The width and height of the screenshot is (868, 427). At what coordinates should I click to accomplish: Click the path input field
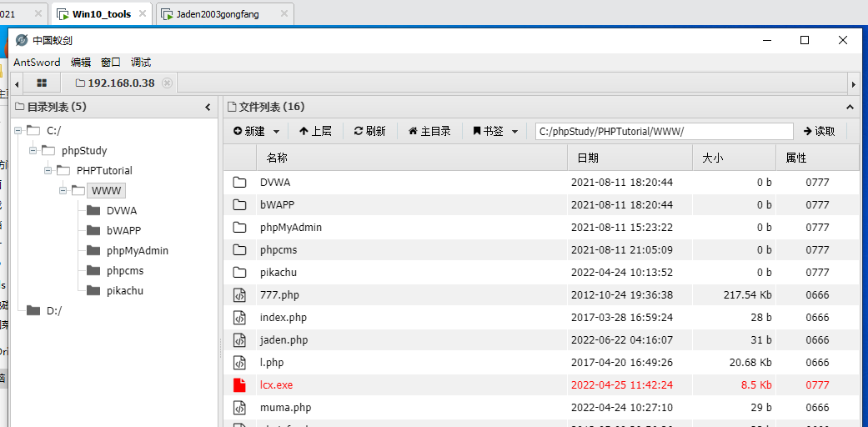(x=664, y=131)
